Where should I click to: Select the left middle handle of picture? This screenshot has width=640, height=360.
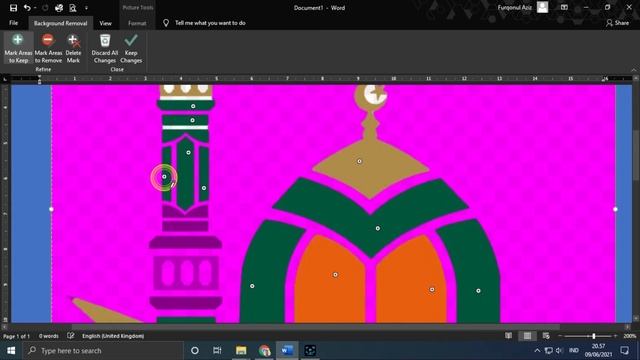(x=51, y=209)
